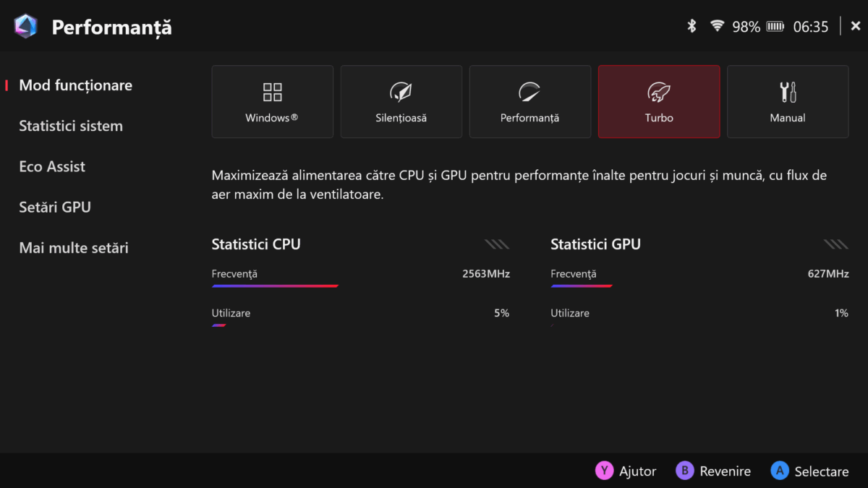Click the CPU Frecvență progress bar
This screenshot has width=868, height=488.
point(275,286)
